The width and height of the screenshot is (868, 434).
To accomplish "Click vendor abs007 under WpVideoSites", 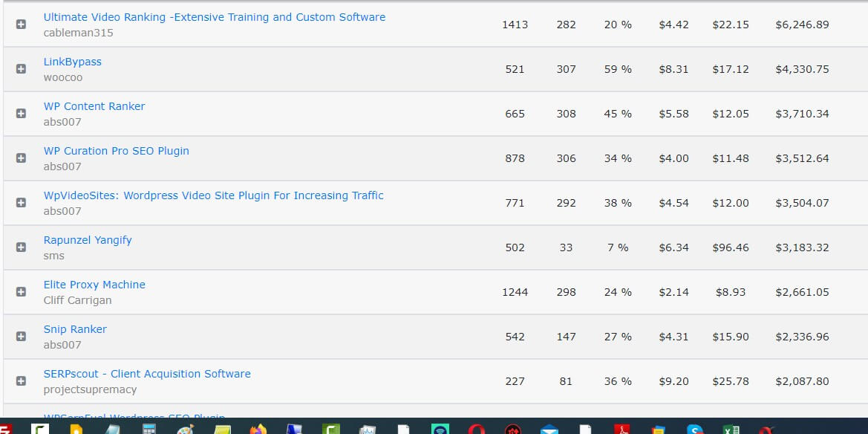I will click(62, 211).
